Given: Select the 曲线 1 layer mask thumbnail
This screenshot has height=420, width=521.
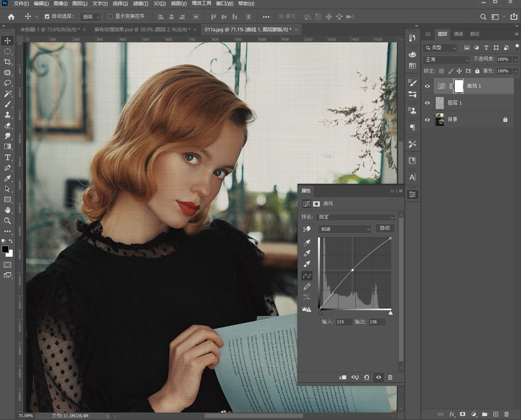Looking at the screenshot, I should 459,86.
